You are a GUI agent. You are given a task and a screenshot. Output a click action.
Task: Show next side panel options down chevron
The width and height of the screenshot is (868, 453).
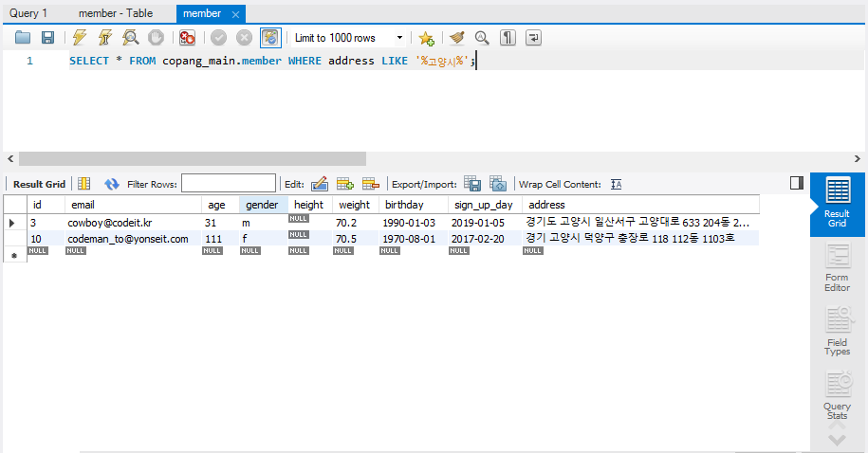click(x=837, y=441)
